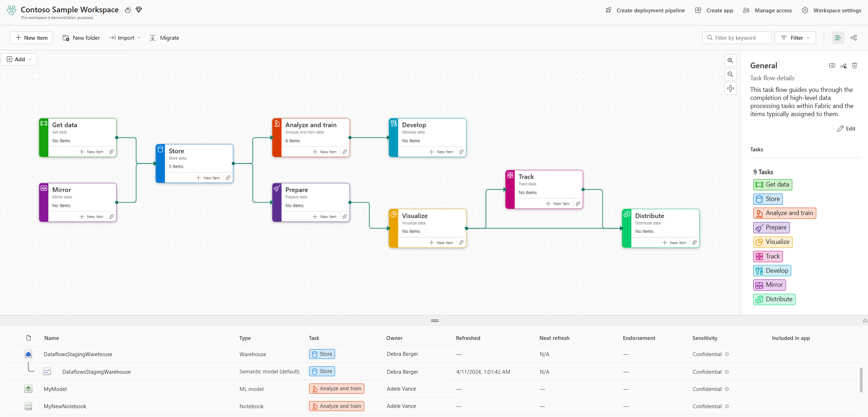Open the Import dropdown
Viewport: 868px width, 417px height.
pos(125,38)
